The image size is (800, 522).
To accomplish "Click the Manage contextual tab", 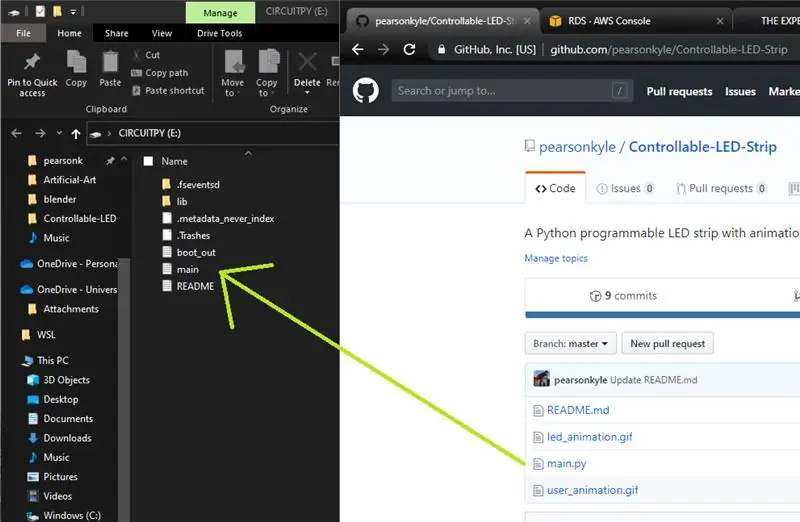I will tap(220, 13).
